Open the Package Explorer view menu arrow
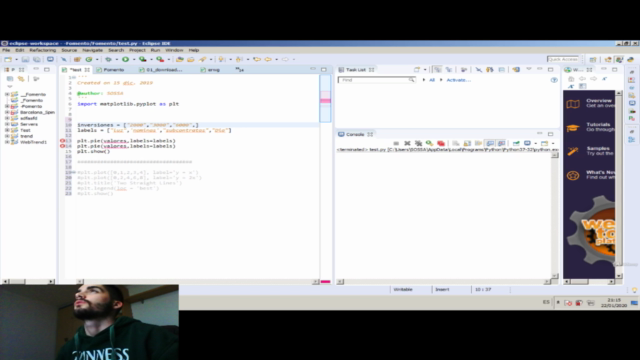 pos(10,87)
